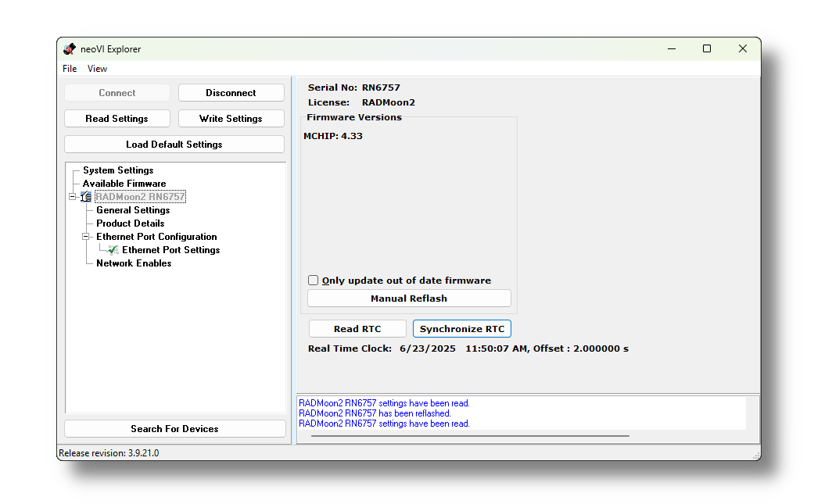Click the log panel horizontal scrollbar

(x=469, y=436)
